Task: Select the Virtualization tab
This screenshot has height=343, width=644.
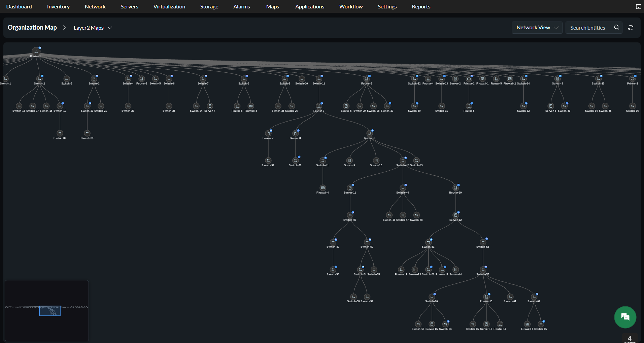Action: [169, 6]
